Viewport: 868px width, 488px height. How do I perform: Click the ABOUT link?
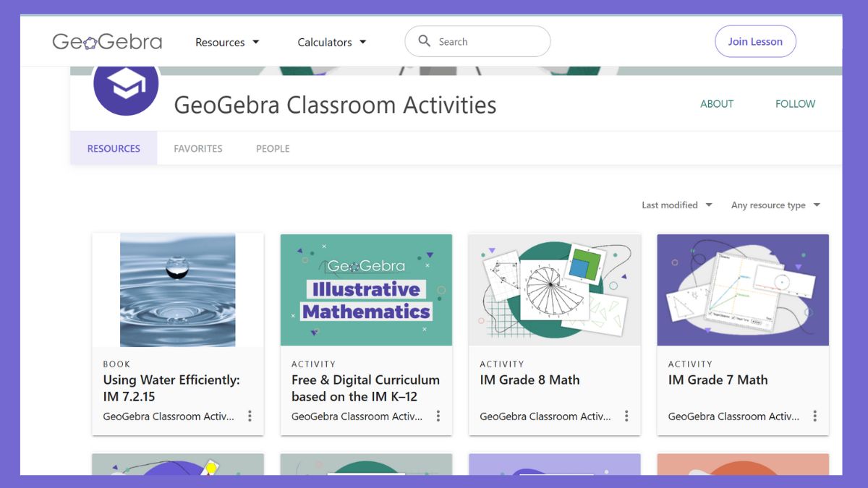(x=717, y=103)
